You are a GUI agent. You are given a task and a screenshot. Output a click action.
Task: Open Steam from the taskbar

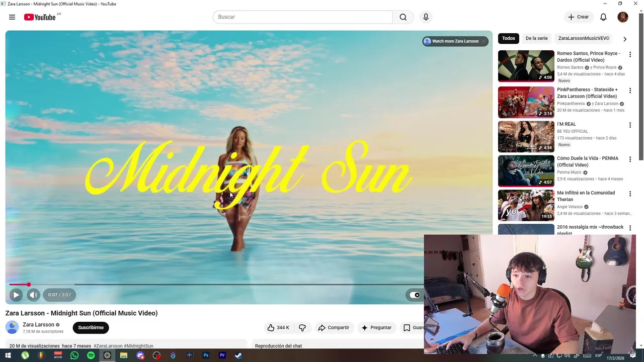(238, 355)
